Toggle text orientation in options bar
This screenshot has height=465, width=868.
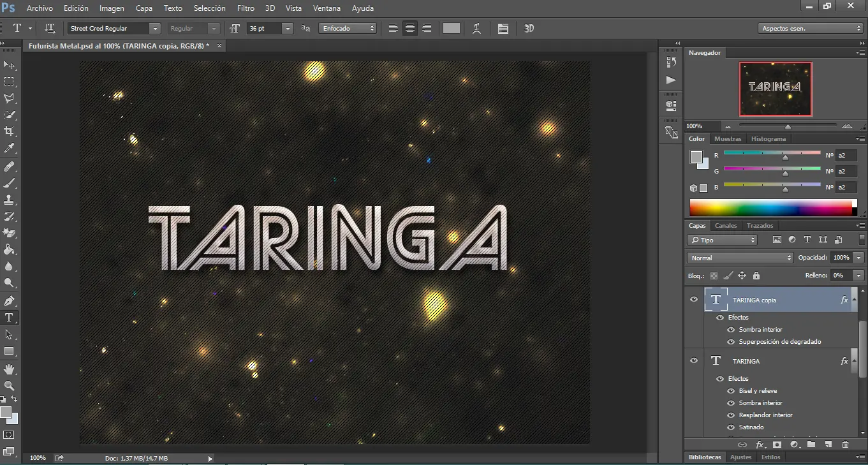click(x=50, y=28)
